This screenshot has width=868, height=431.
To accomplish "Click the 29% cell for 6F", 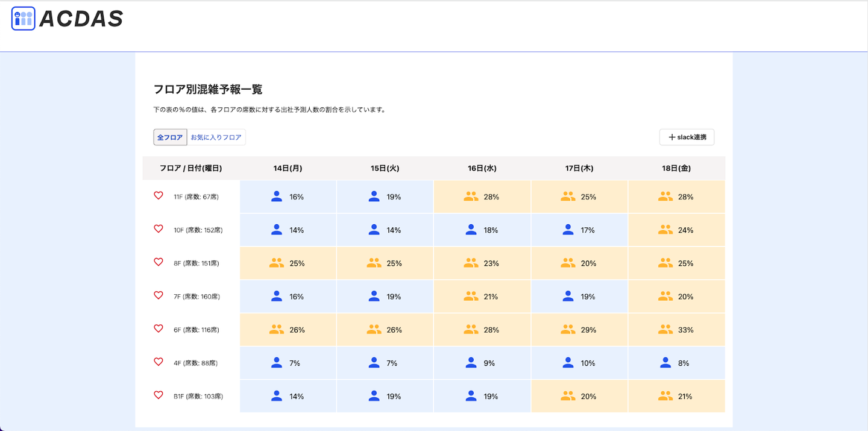I will (579, 330).
